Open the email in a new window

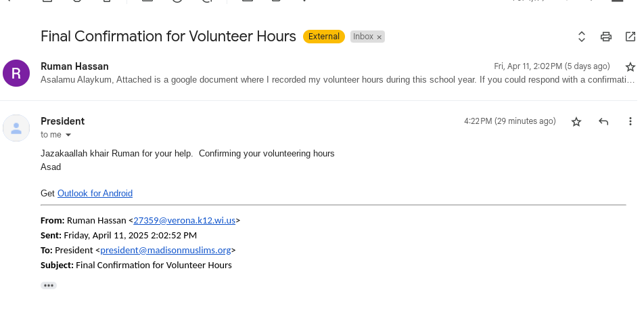click(x=630, y=37)
